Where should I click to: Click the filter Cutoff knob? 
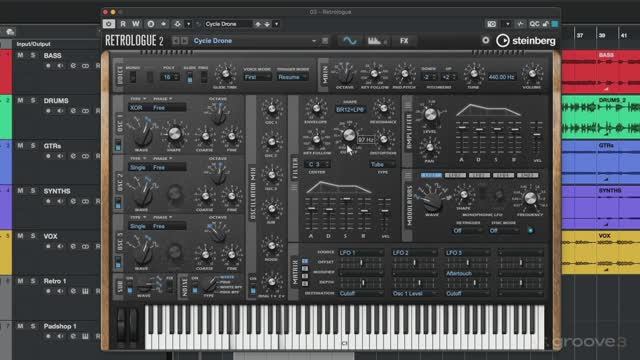pyautogui.click(x=348, y=135)
